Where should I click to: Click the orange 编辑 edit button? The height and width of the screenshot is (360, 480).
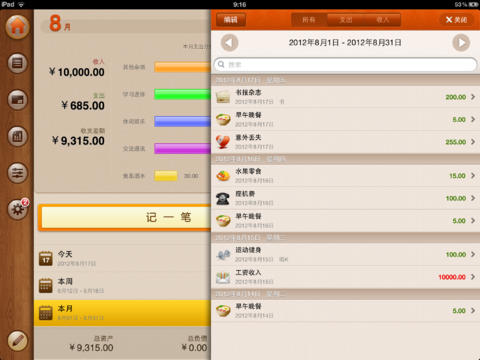pos(231,20)
